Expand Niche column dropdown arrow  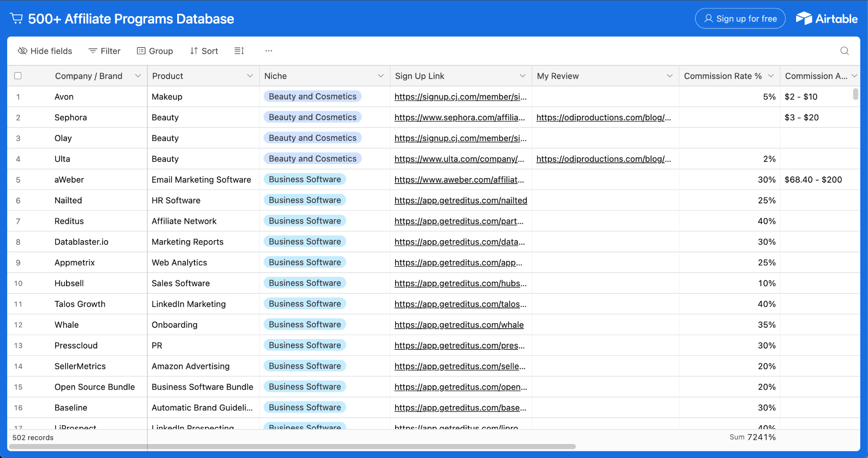[x=381, y=76]
